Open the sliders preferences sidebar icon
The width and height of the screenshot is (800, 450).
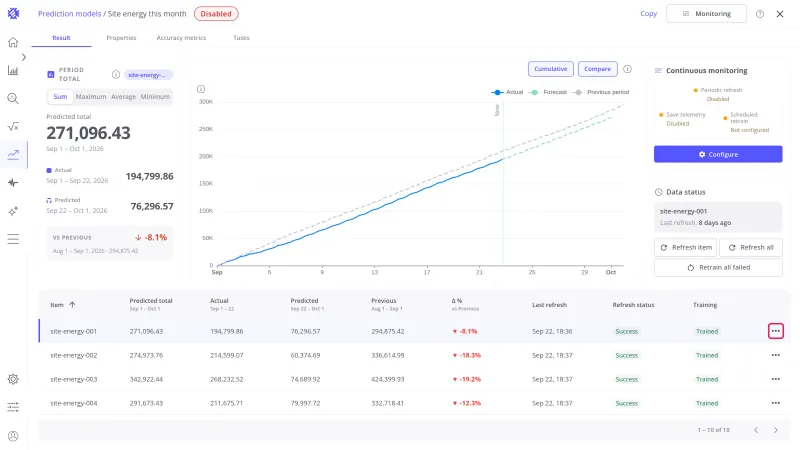13,407
